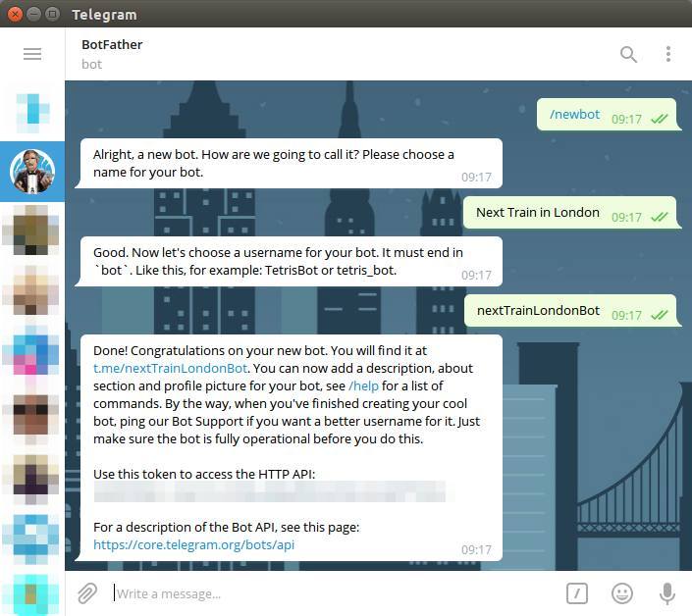Viewport: 692px width, 616px height.
Task: Open the hamburger main menu
Action: click(32, 54)
